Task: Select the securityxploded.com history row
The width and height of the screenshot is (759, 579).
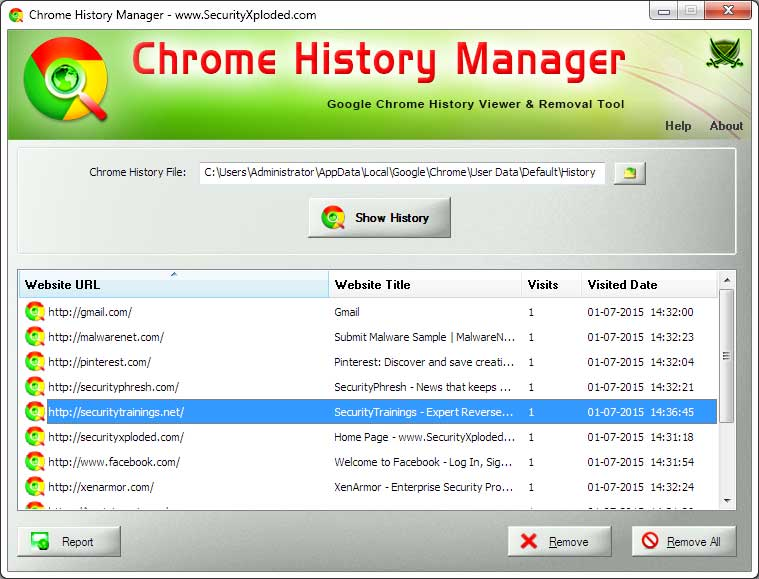Action: click(180, 437)
